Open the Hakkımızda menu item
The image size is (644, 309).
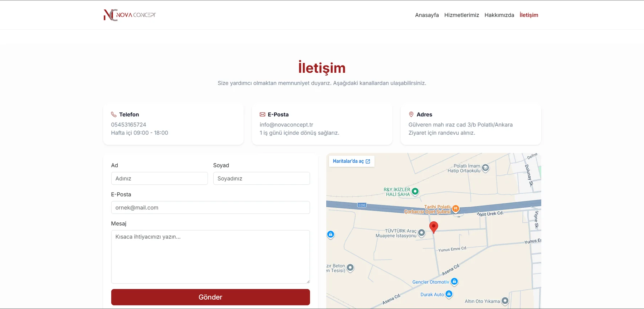point(499,15)
